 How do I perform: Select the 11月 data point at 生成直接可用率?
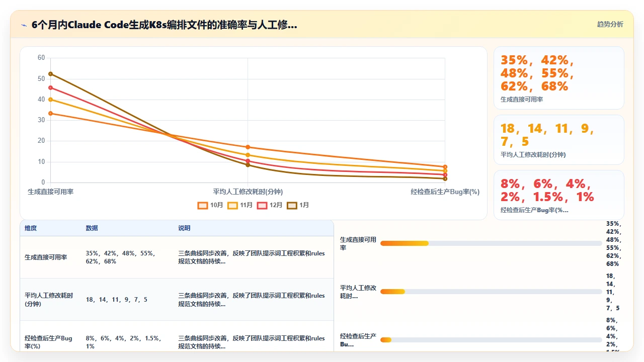pos(50,100)
